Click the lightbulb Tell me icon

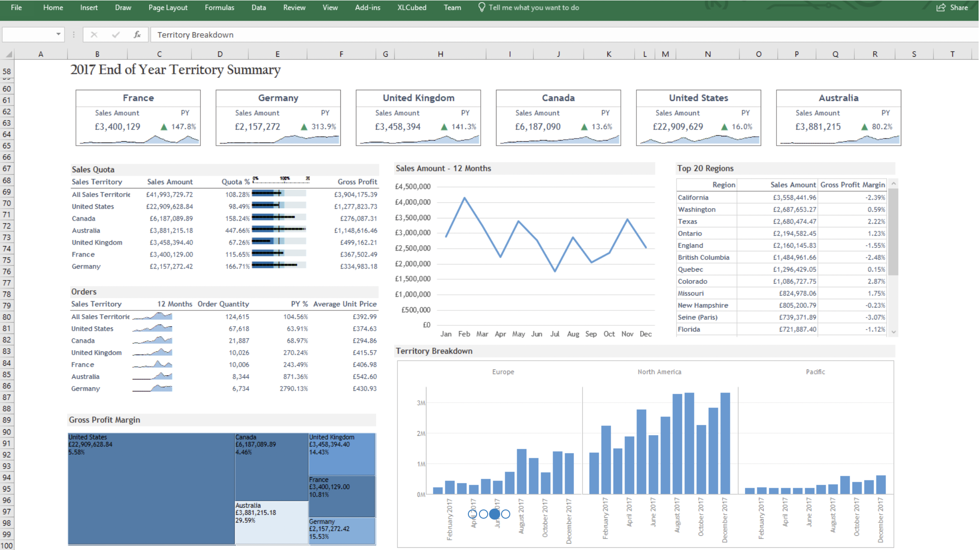482,7
